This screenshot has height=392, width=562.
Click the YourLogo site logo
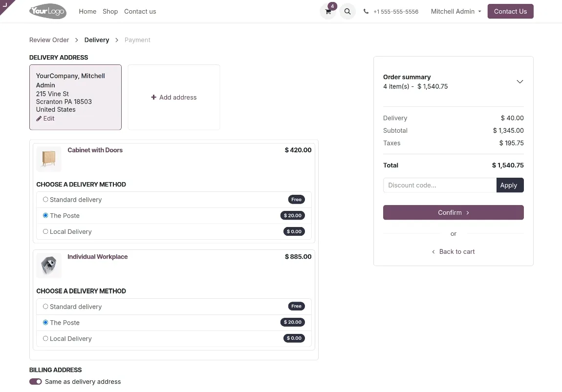pyautogui.click(x=47, y=11)
